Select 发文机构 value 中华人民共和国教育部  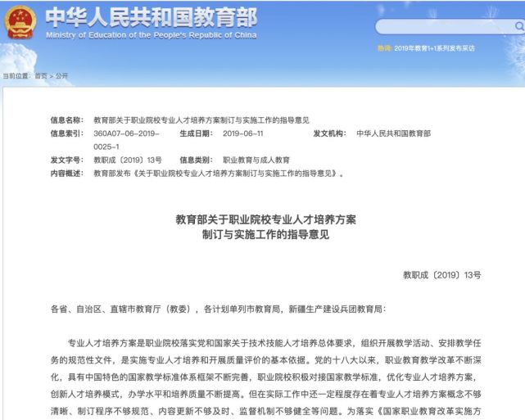(393, 133)
